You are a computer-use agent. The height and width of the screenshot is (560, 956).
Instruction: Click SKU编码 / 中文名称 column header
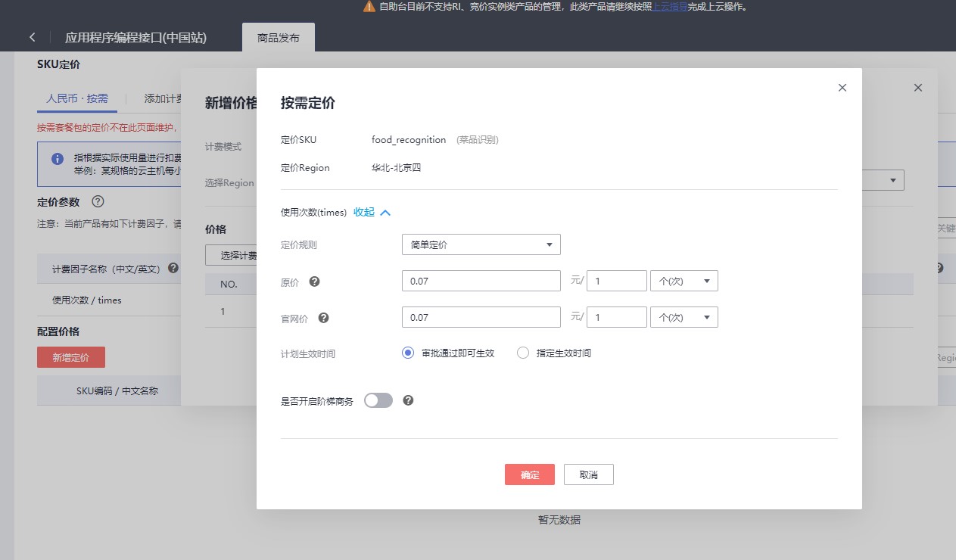click(x=117, y=391)
